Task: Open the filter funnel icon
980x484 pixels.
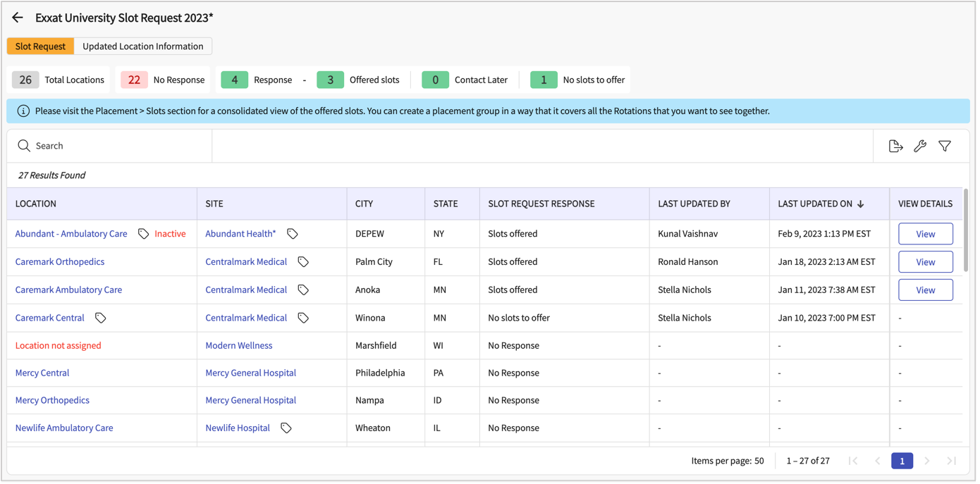Action: pos(945,146)
